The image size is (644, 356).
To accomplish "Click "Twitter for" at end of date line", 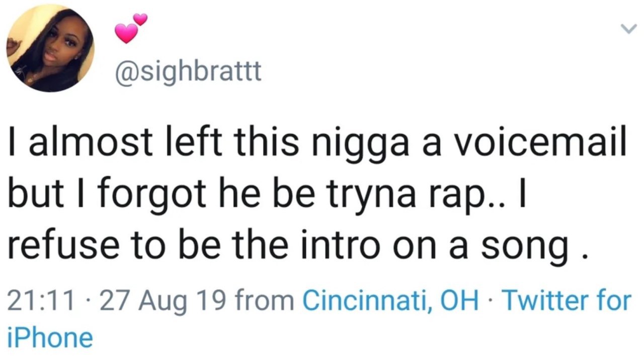I will pyautogui.click(x=567, y=301).
